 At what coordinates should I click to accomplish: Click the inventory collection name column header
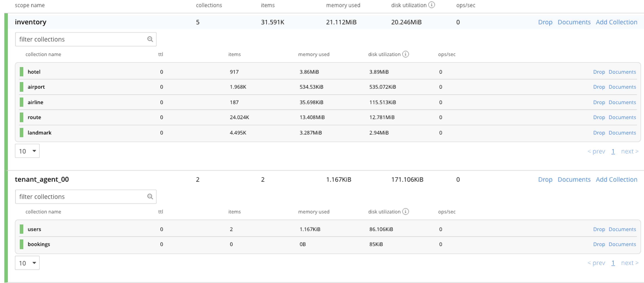(43, 54)
